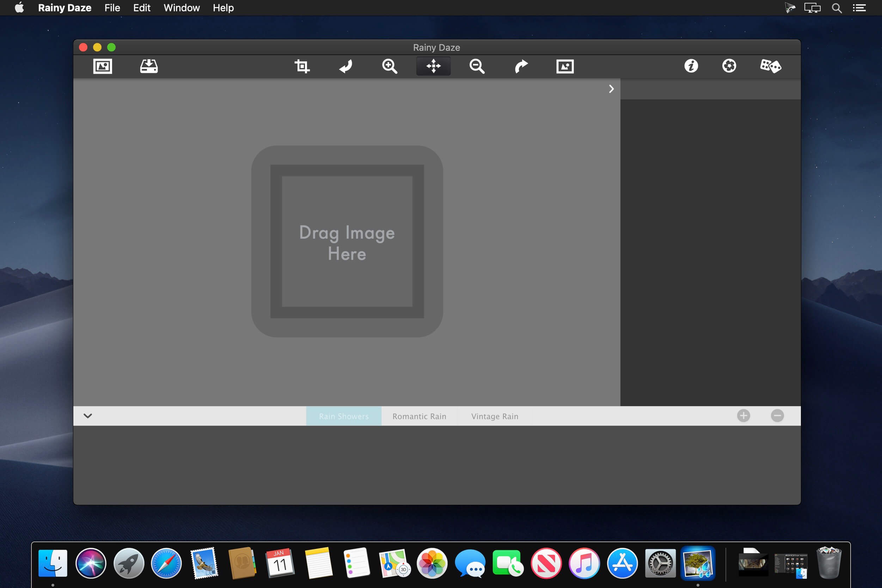Open the File menu
The width and height of the screenshot is (882, 588).
112,8
